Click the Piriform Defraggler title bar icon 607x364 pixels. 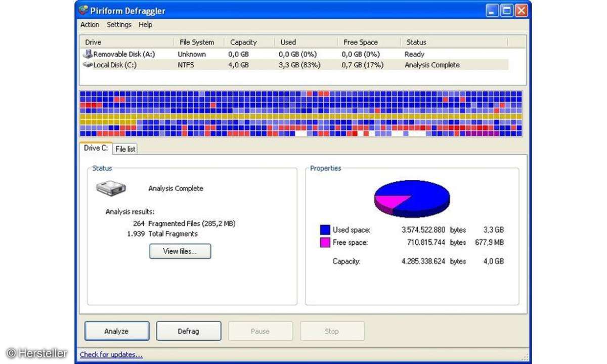coord(84,10)
